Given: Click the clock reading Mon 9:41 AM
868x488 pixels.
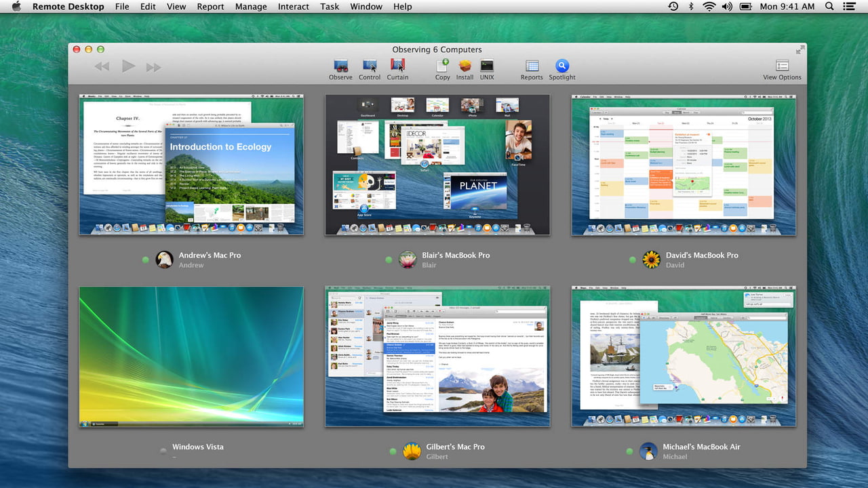Looking at the screenshot, I should (787, 6).
